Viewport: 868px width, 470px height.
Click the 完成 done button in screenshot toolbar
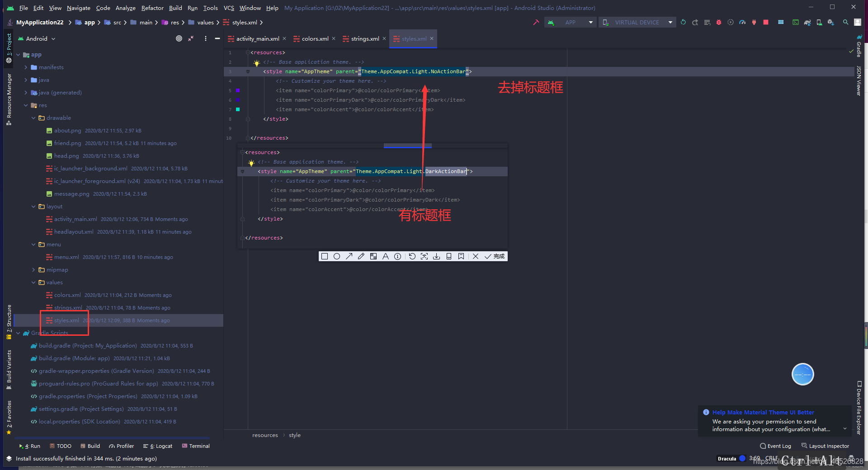(x=495, y=256)
